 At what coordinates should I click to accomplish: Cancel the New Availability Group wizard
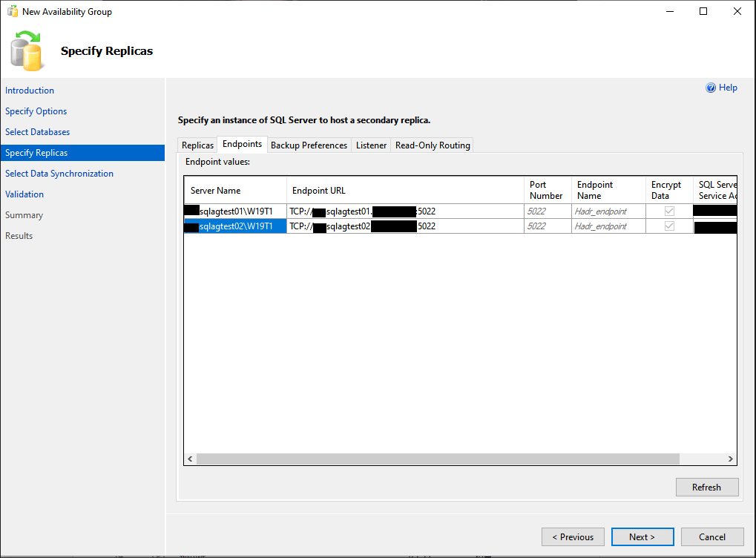click(712, 537)
